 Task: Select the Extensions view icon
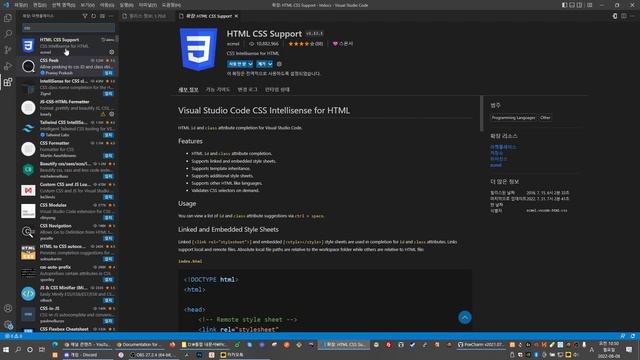point(8,82)
